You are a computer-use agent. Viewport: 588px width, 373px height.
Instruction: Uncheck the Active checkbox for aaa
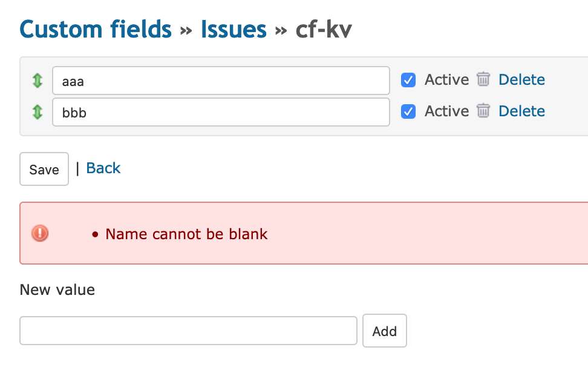[408, 80]
